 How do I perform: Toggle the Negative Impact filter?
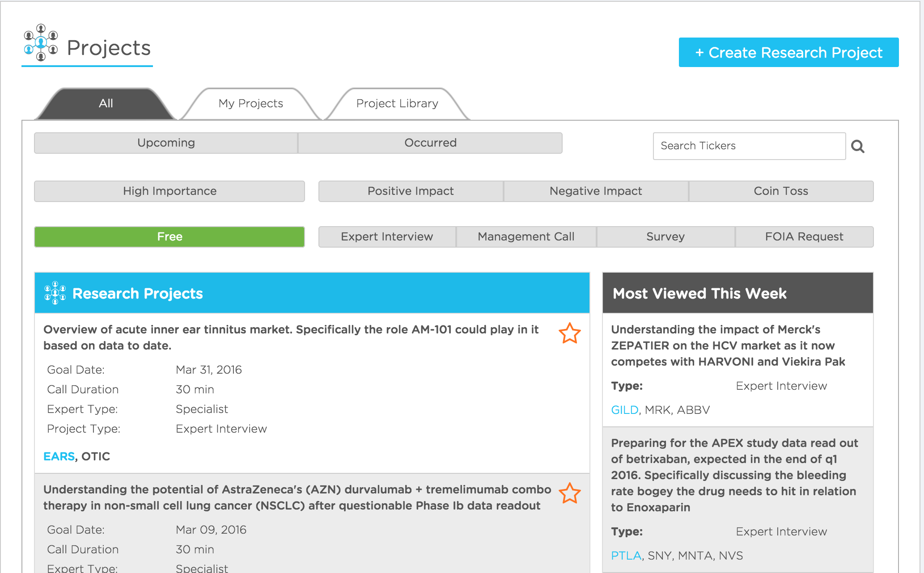coord(596,191)
